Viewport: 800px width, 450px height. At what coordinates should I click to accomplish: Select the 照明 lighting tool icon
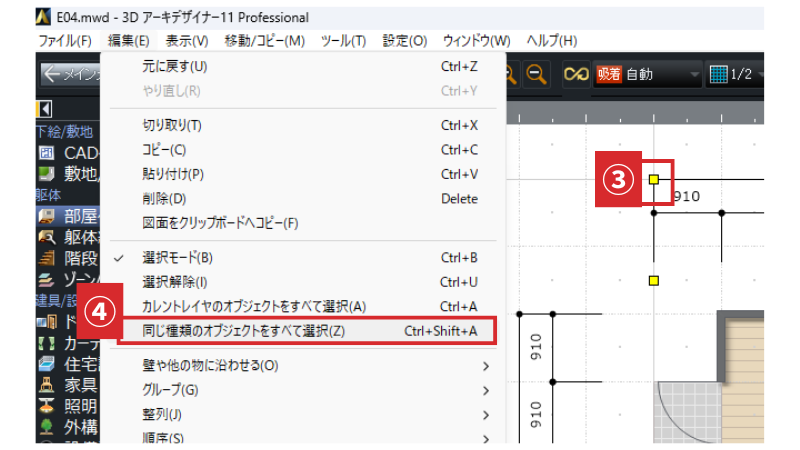(46, 406)
